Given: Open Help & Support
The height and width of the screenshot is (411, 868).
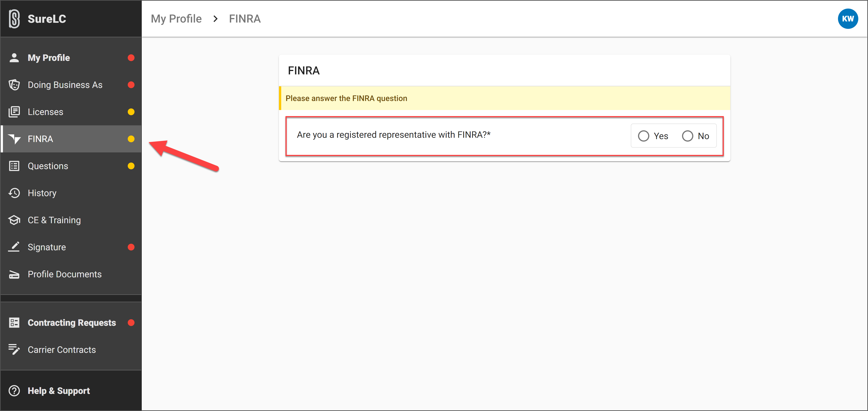Looking at the screenshot, I should tap(59, 390).
